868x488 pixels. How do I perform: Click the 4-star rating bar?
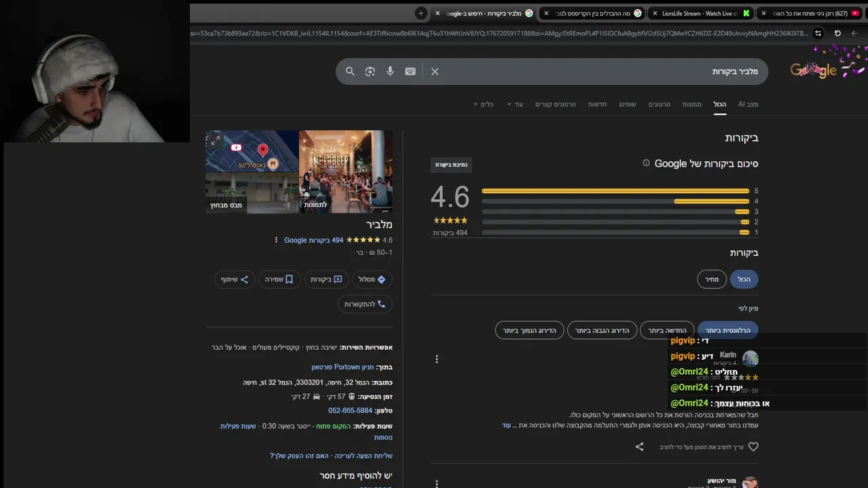click(x=615, y=201)
